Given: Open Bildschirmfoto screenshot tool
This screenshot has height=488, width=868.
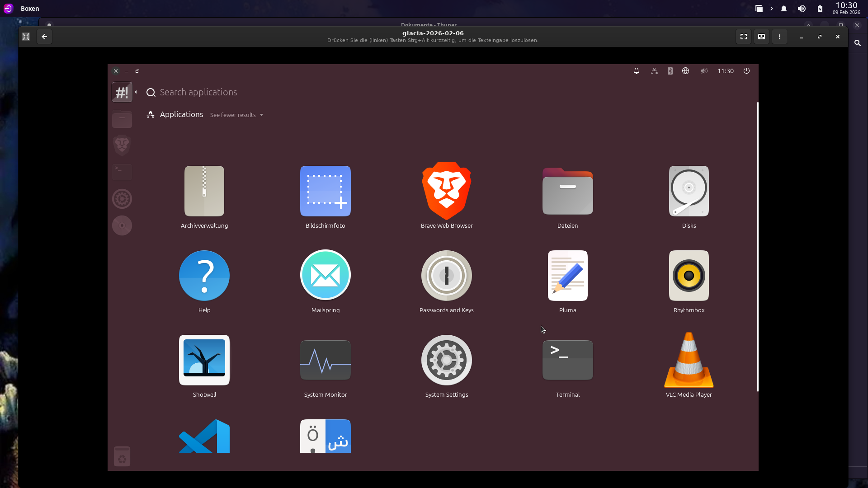Looking at the screenshot, I should [325, 192].
